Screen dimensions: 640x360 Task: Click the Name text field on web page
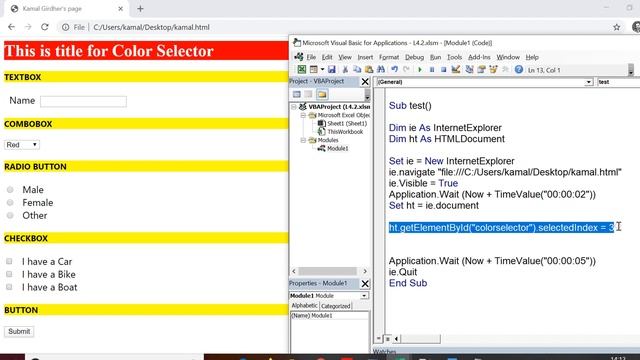coord(83,102)
